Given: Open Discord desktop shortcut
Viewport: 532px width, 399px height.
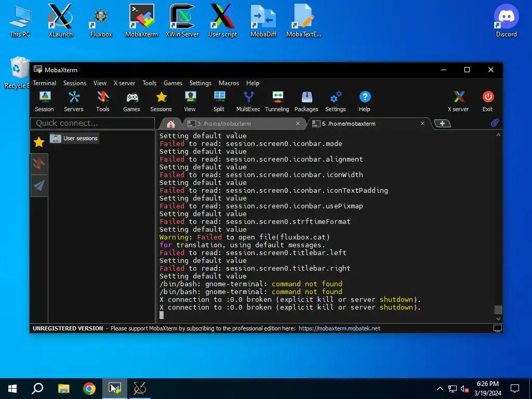Looking at the screenshot, I should click(x=506, y=20).
